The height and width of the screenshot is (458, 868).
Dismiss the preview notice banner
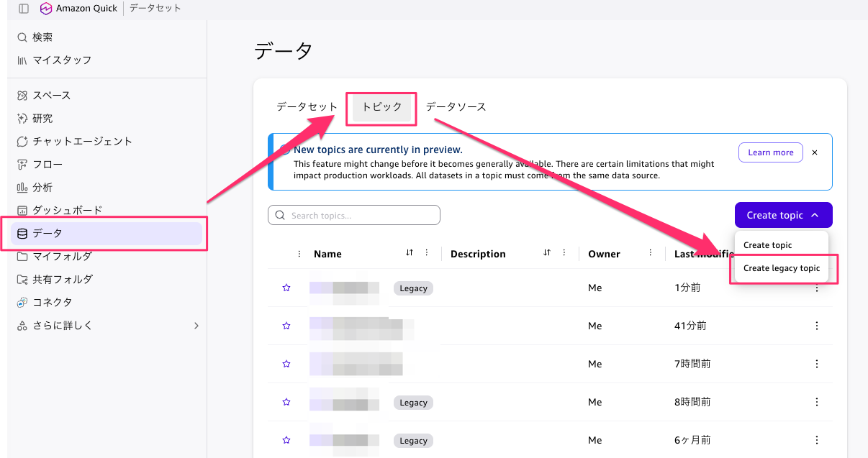point(815,152)
